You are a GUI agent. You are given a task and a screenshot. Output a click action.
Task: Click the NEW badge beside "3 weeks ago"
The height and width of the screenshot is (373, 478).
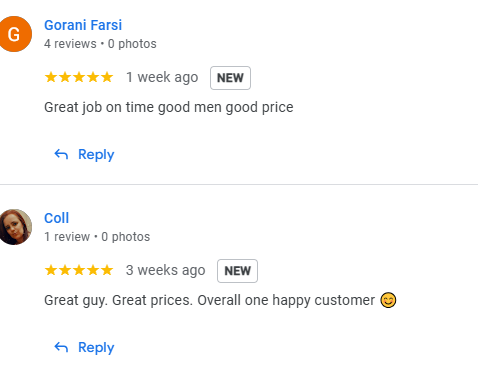[x=237, y=271]
